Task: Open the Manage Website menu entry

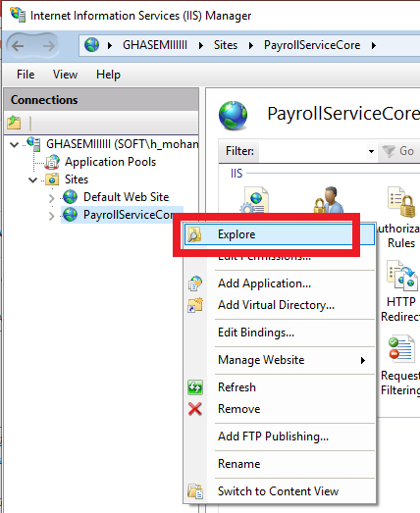Action: tap(280, 360)
